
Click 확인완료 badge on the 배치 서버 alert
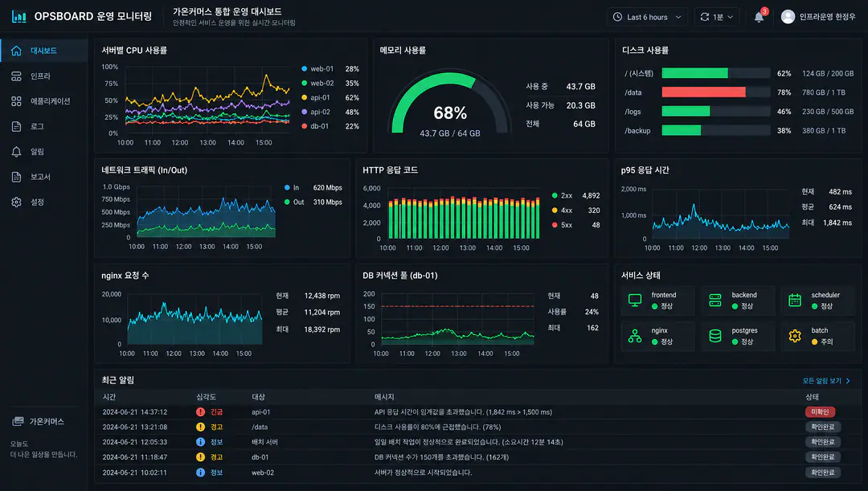823,442
